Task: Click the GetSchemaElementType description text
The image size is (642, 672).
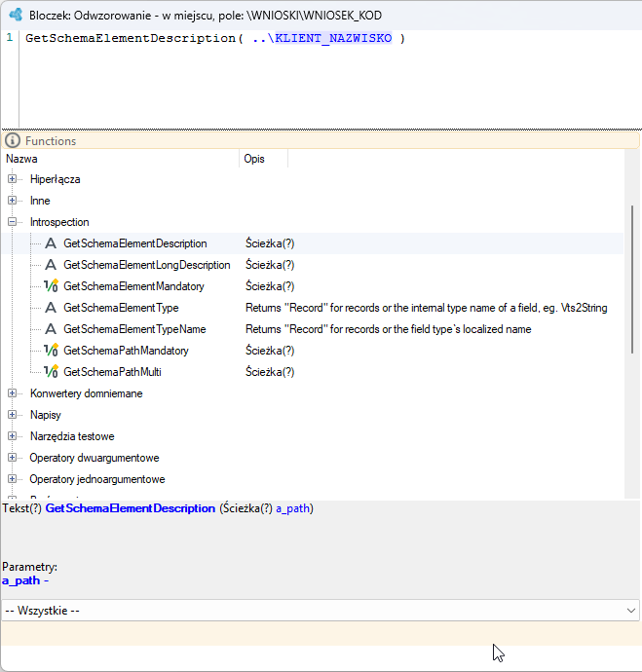Action: coord(426,308)
